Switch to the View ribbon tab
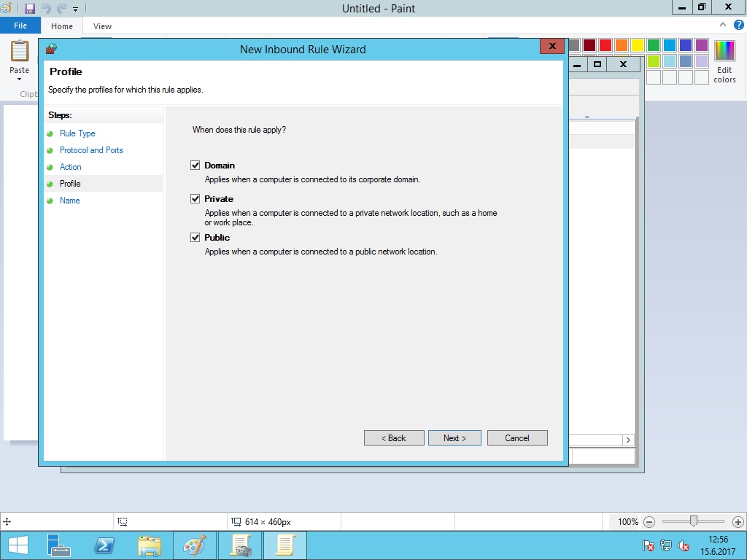 pos(102,26)
